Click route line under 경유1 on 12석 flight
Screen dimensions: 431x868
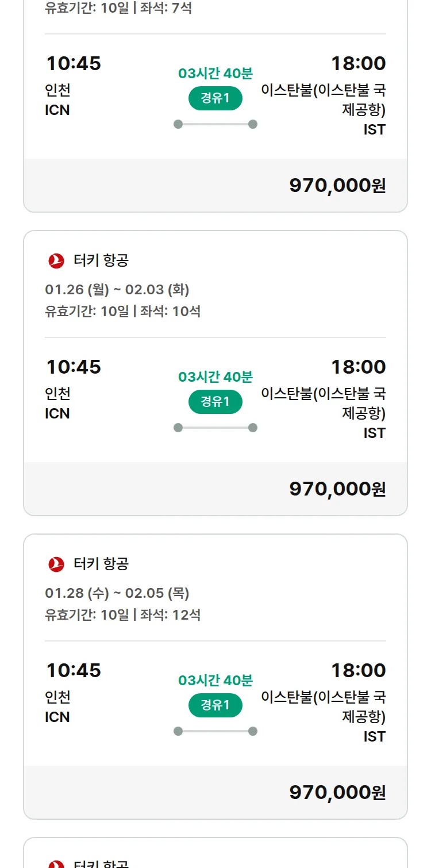[215, 731]
